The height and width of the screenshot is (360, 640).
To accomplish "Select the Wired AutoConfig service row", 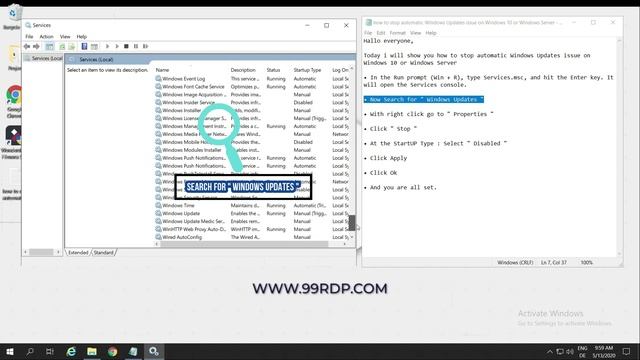I will 251,237.
